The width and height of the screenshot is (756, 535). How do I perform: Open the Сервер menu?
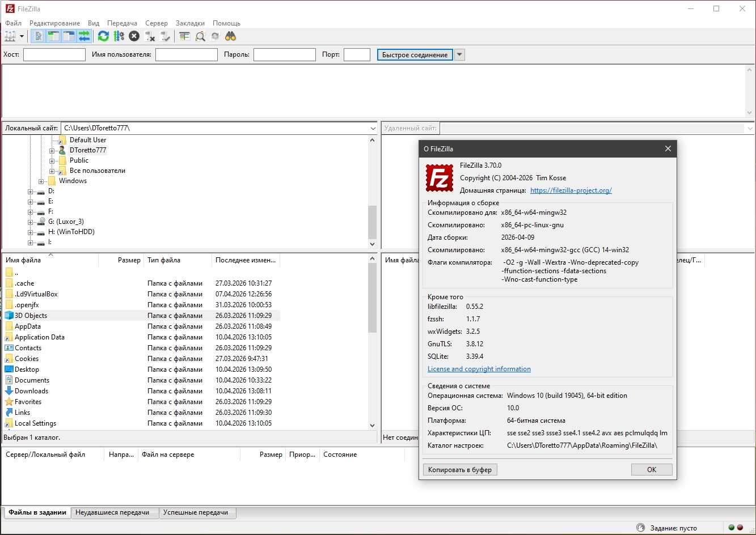coord(156,23)
